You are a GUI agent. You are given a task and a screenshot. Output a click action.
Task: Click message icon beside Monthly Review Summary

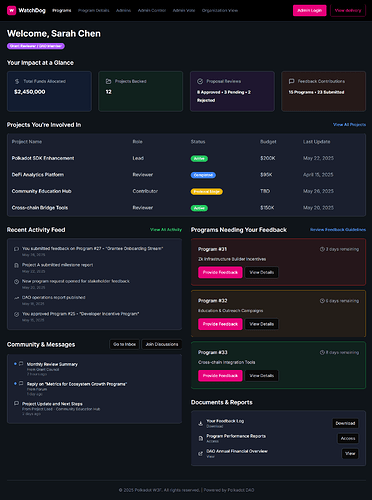point(21,364)
